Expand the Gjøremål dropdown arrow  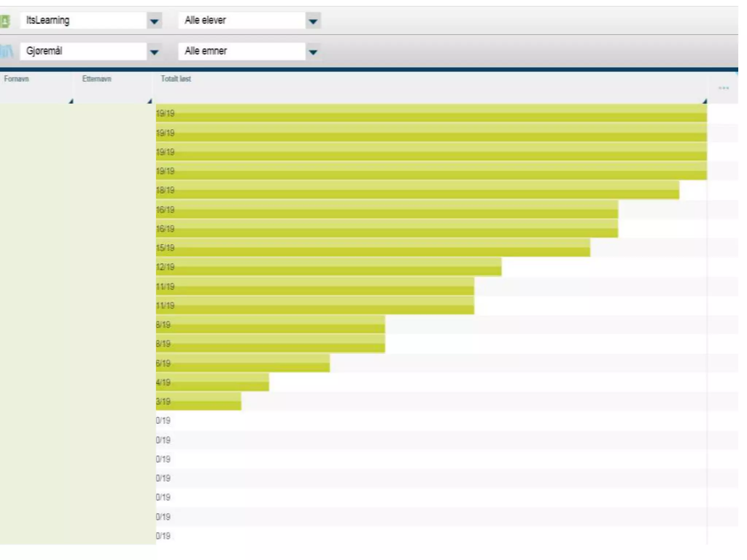pos(154,52)
